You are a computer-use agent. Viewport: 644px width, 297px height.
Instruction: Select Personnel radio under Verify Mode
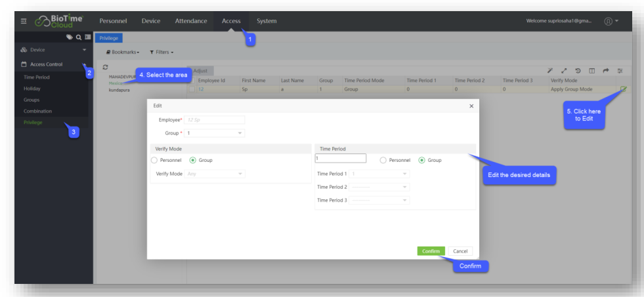pos(155,160)
